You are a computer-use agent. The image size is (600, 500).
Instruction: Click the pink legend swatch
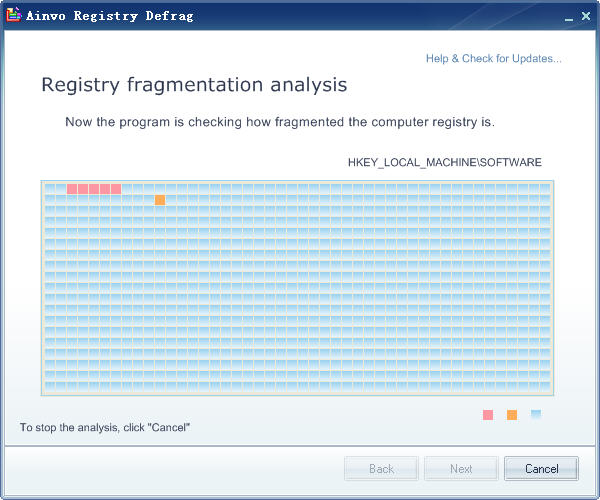coord(488,415)
